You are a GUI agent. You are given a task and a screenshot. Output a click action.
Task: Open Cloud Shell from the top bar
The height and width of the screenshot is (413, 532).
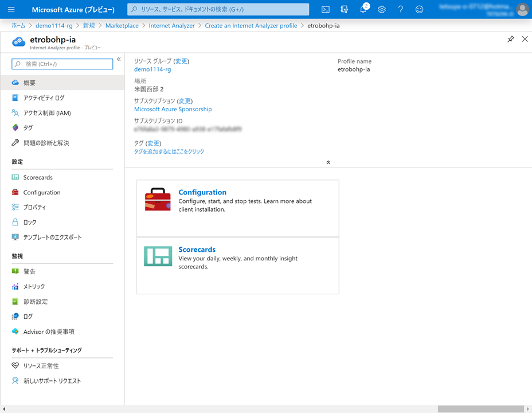326,9
